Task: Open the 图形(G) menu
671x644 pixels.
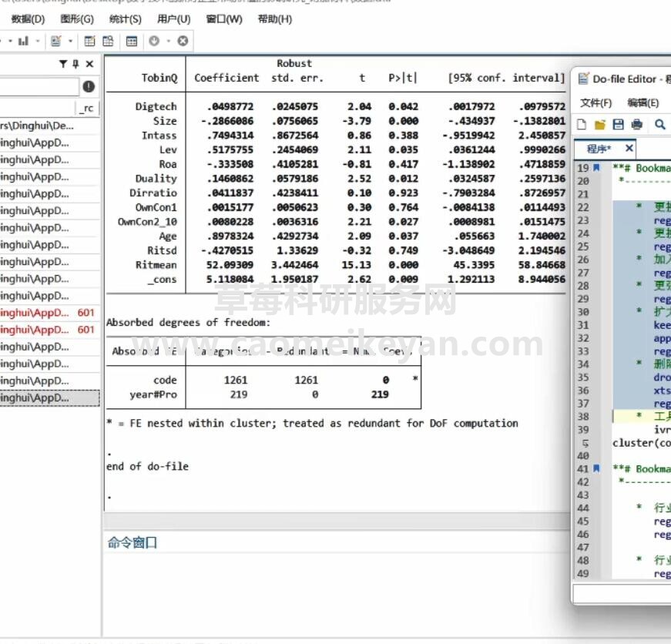Action: click(x=77, y=18)
